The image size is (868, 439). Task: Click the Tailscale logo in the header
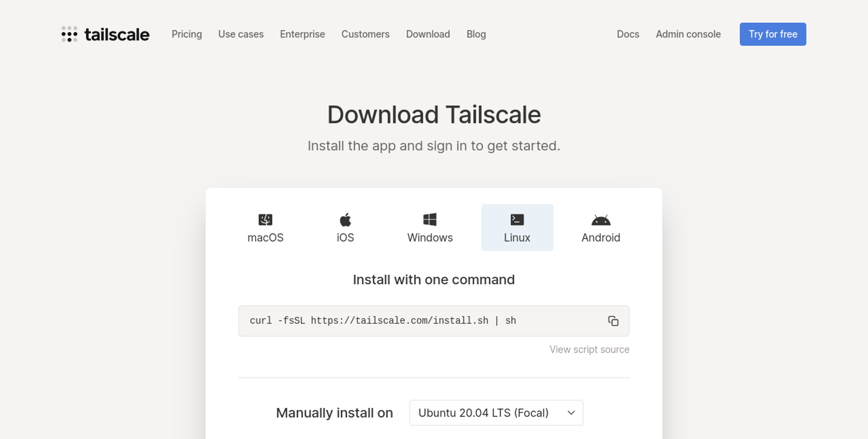[105, 34]
